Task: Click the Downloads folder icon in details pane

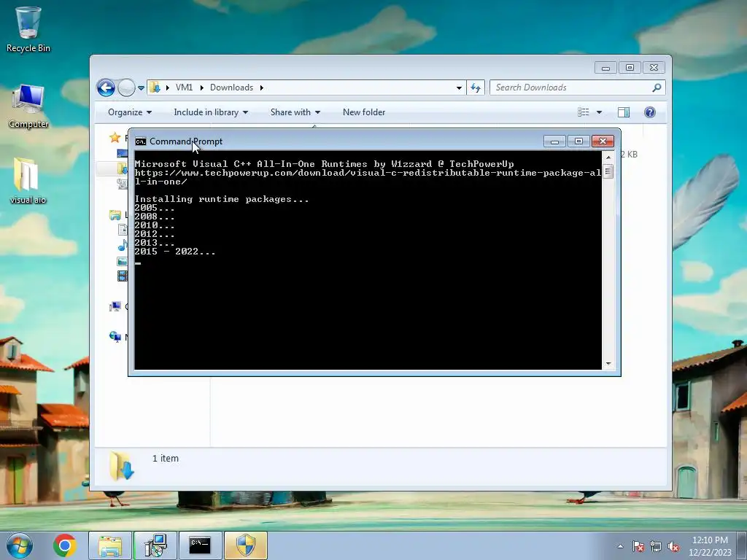Action: pos(122,466)
